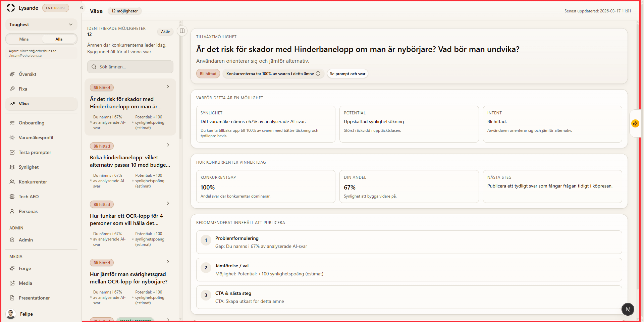Image resolution: width=644 pixels, height=322 pixels.
Task: Toggle the list panel layout icon
Action: click(182, 31)
